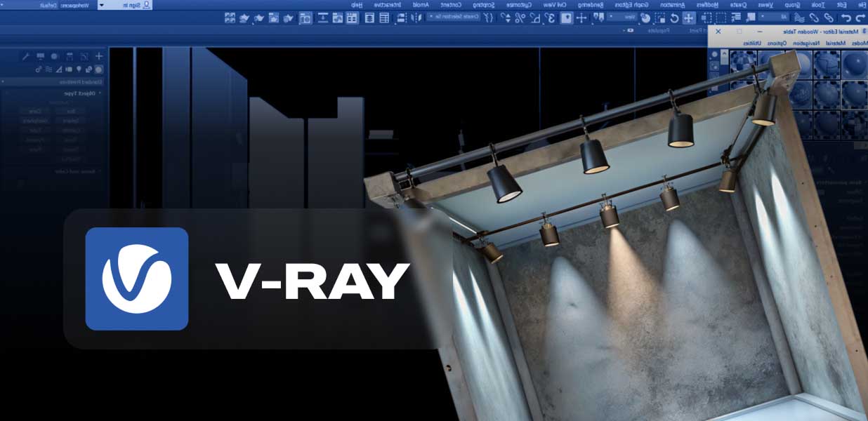
Task: Open Edit Named Selection Sets icon
Action: tap(487, 18)
